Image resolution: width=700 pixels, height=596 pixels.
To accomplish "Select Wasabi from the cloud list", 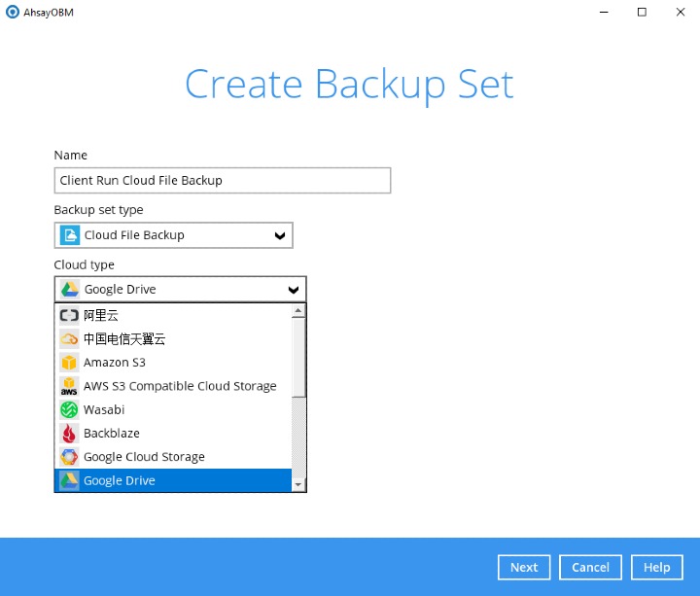I will pyautogui.click(x=104, y=410).
